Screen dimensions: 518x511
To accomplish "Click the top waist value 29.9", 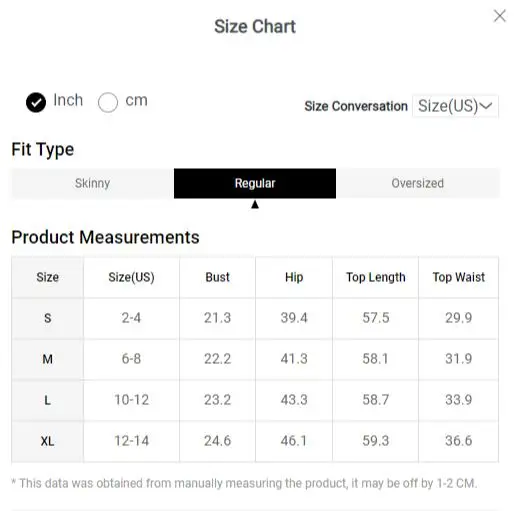I will click(x=459, y=318).
